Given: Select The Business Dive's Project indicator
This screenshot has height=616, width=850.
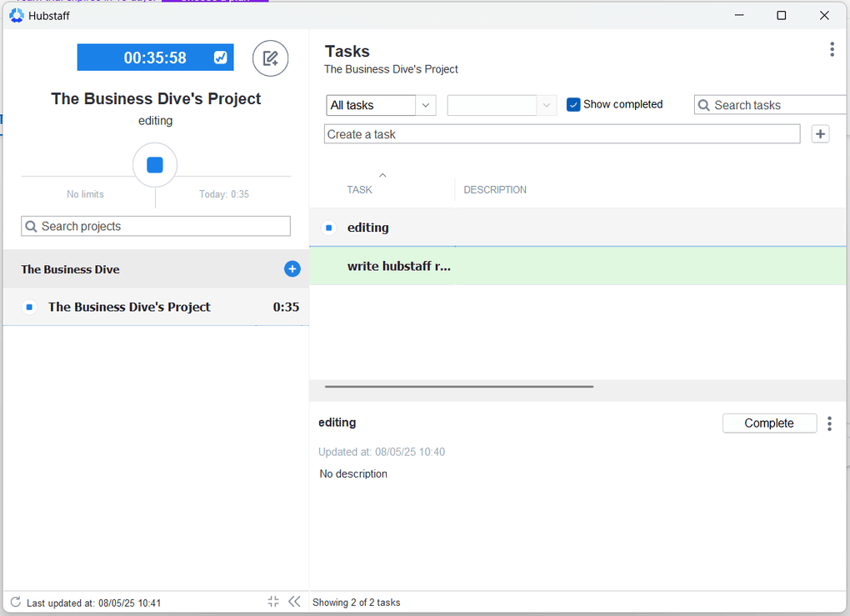Looking at the screenshot, I should (x=29, y=307).
